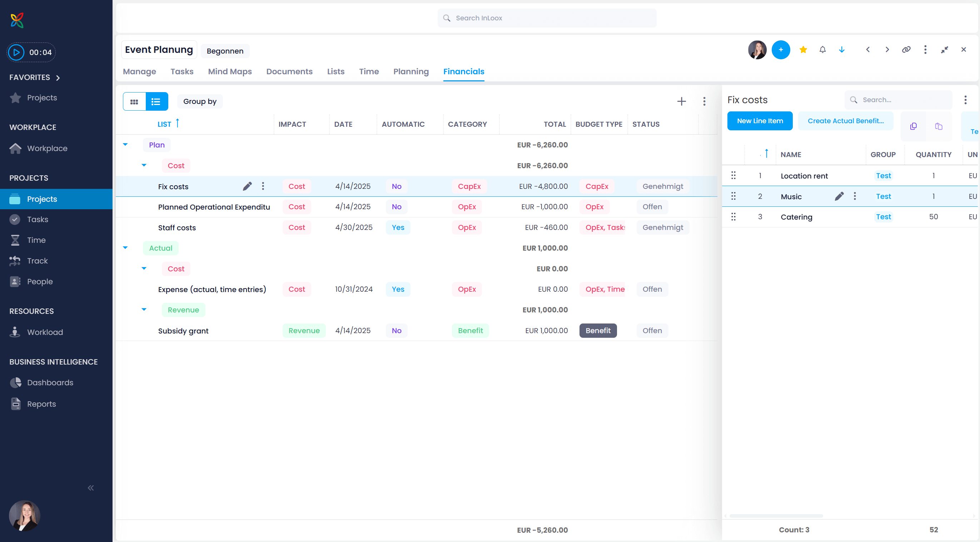
Task: Open Fix costs row options menu
Action: [263, 186]
